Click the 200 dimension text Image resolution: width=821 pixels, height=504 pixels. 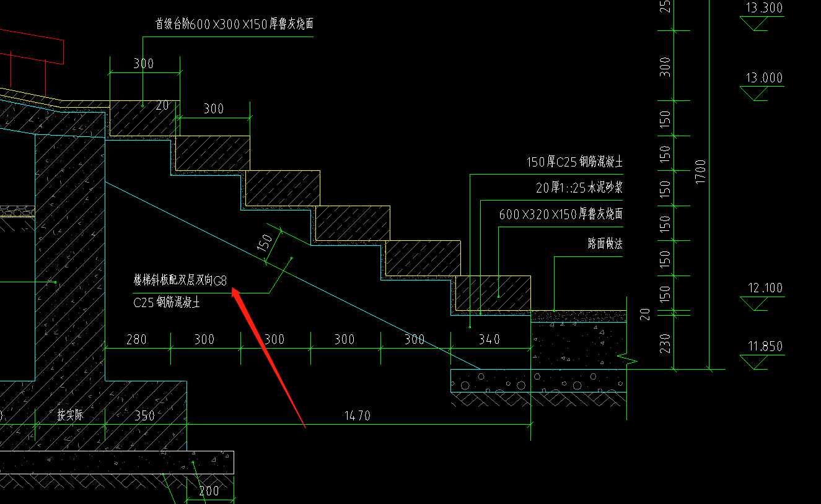[209, 492]
